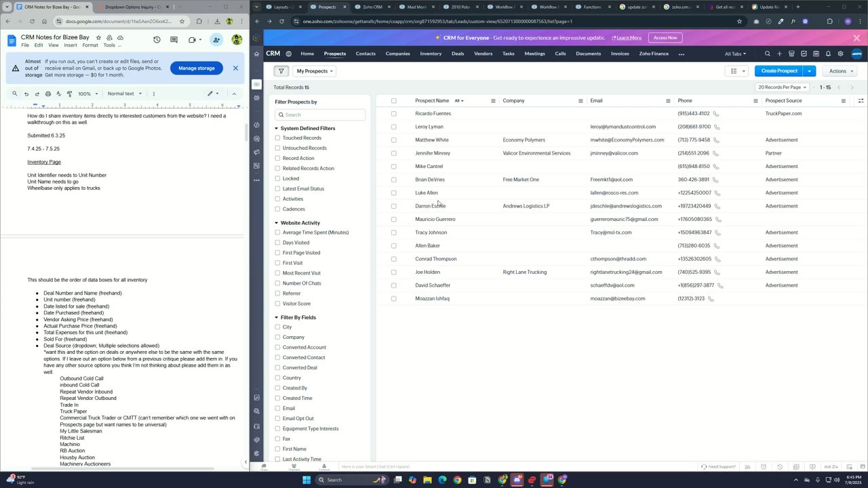Collapse the Website Activity filter section
This screenshot has height=488, width=868.
277,223
